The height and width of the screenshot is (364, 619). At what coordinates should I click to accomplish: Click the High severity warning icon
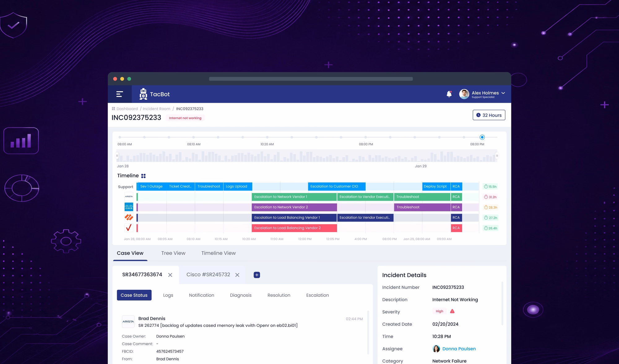tap(452, 311)
